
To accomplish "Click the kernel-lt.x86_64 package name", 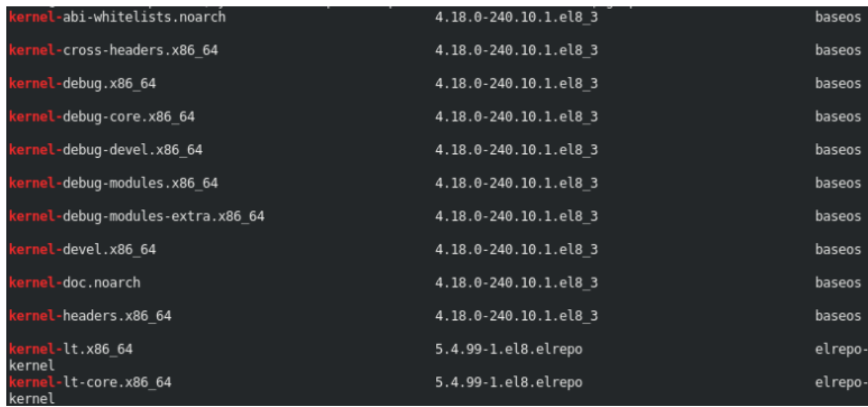I will click(71, 349).
